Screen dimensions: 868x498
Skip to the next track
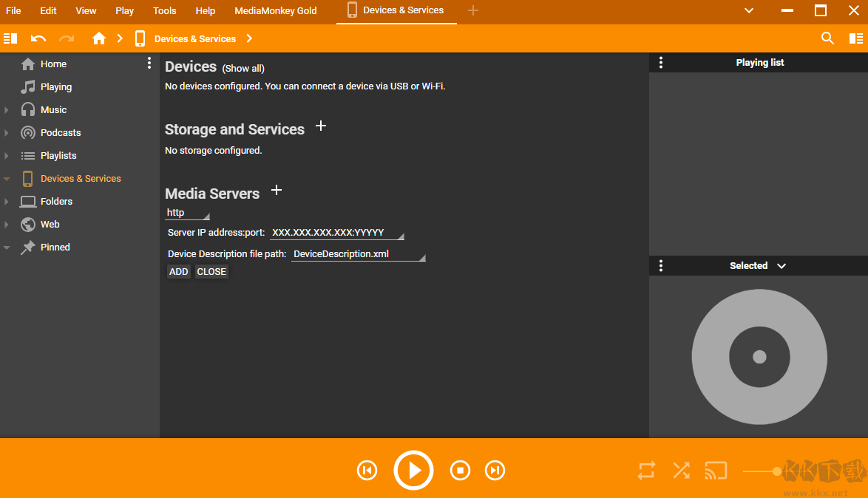pos(495,470)
